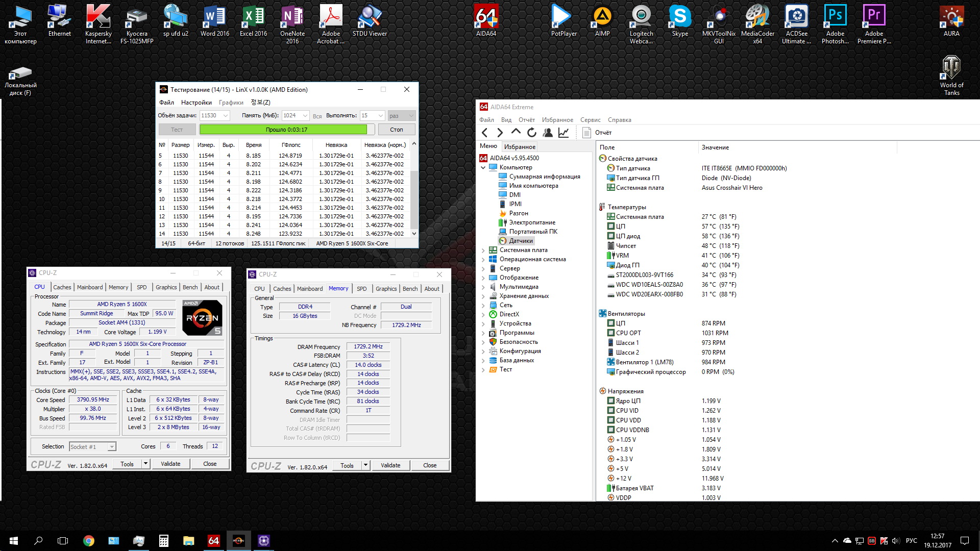This screenshot has height=551, width=980.
Task: Select Разгон item in AIDA64 tree
Action: (x=519, y=213)
